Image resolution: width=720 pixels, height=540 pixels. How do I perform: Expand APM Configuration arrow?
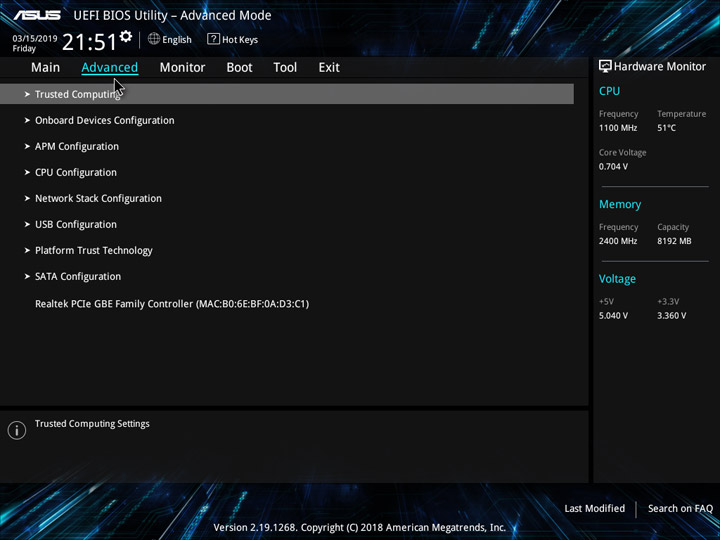(x=27, y=146)
